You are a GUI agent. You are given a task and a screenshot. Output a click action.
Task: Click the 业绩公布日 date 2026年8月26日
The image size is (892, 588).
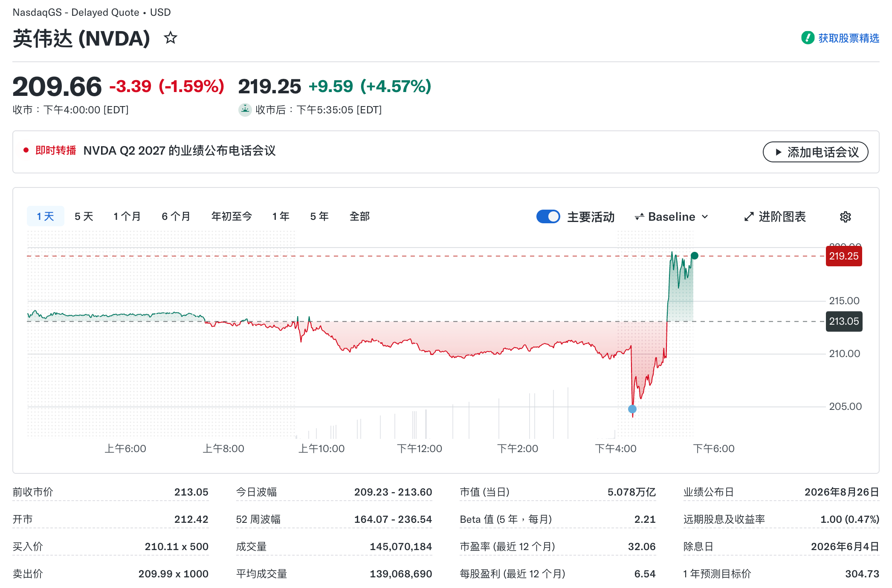point(842,492)
